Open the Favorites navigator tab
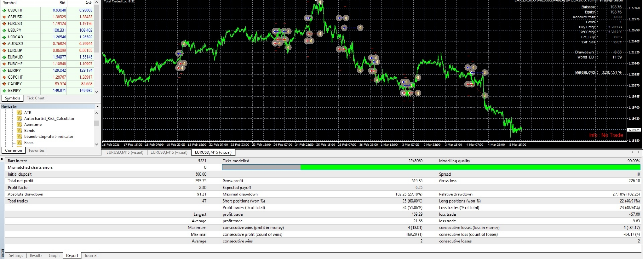Viewport: 644px width, 259px height. pyautogui.click(x=37, y=151)
